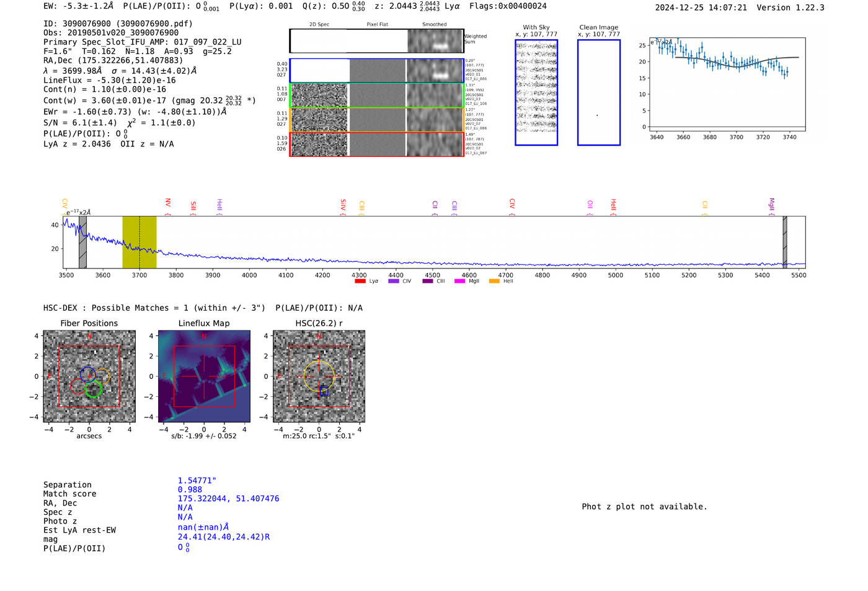Click the '2D Spec' column header

coord(319,24)
